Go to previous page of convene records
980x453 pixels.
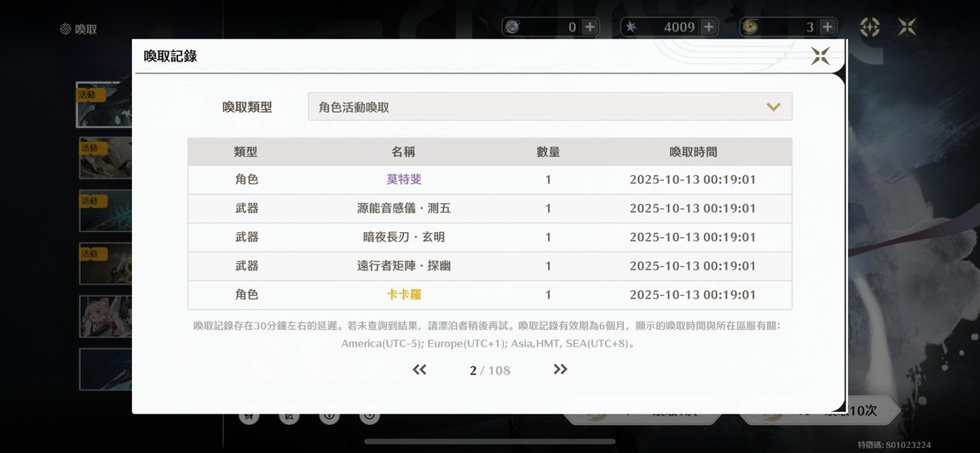tap(419, 369)
